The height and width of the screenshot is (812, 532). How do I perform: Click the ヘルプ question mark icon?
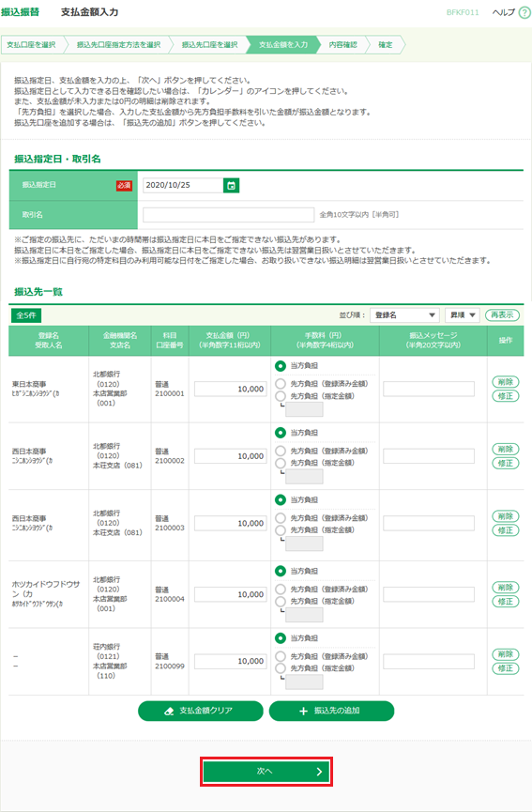[x=524, y=13]
